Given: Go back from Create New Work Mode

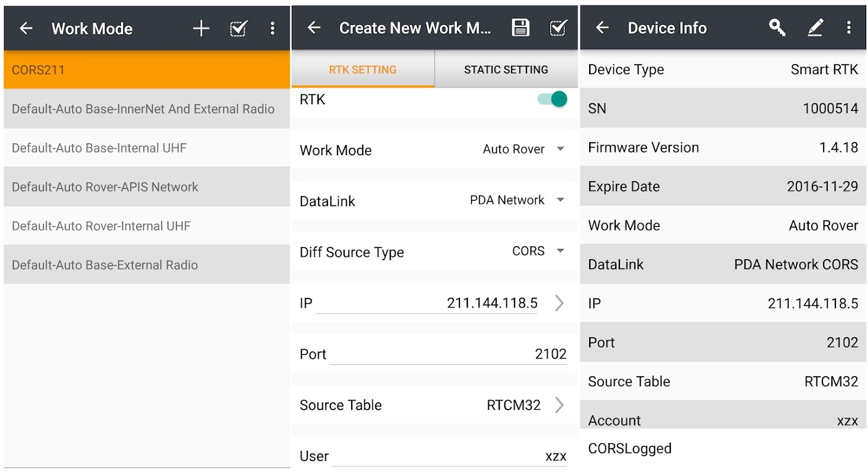Looking at the screenshot, I should (314, 28).
